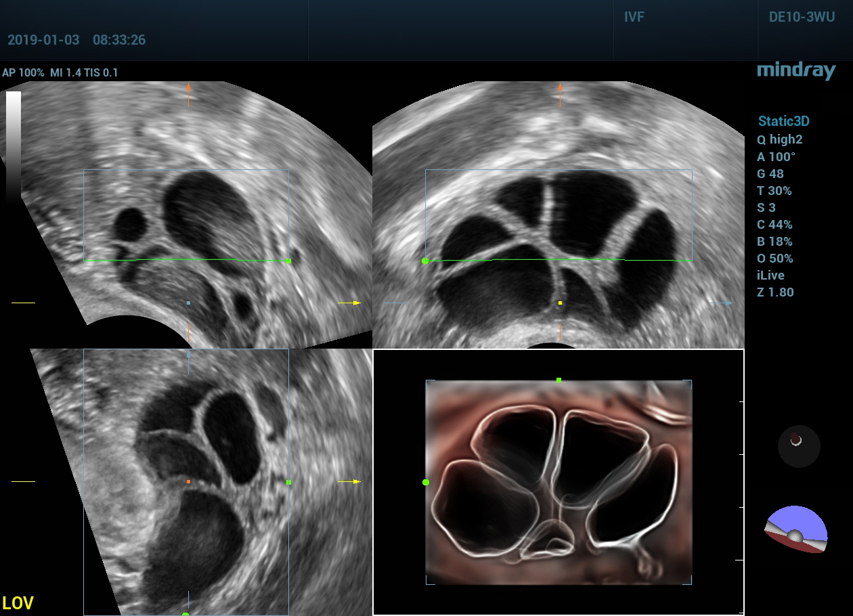
Task: Click the blue axis arrow in top-right plane
Action: 721,303
